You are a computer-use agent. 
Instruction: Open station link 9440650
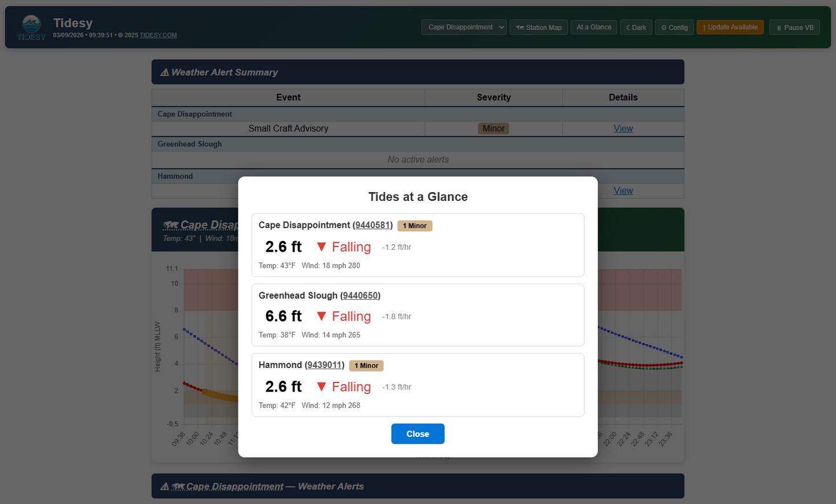point(360,296)
